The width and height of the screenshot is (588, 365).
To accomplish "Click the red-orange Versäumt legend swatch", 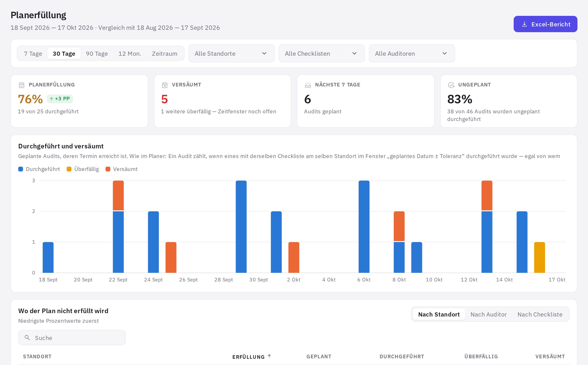I will [108, 169].
